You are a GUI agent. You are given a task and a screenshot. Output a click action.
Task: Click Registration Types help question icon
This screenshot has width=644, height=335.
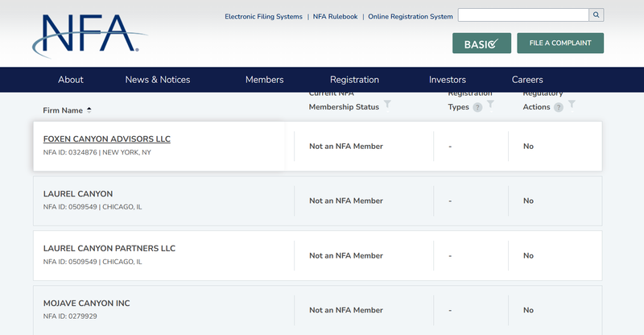tap(477, 107)
